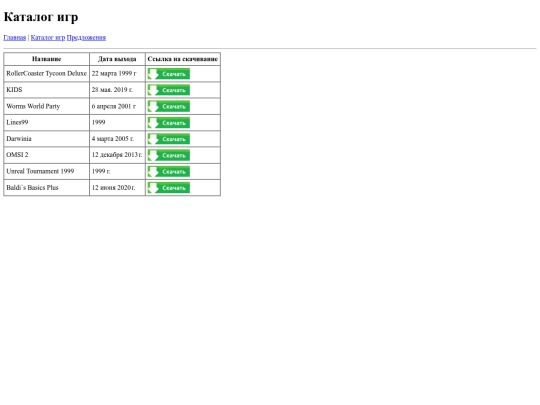Image resolution: width=540 pixels, height=405 pixels.
Task: Click the Baldi's Basics Plus cell
Action: coord(46,188)
